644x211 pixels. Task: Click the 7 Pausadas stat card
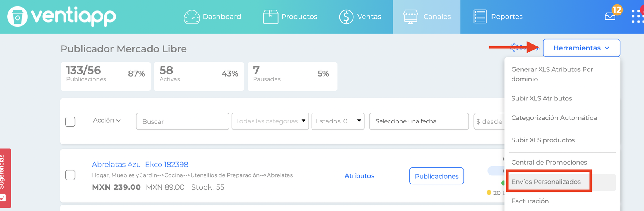(x=293, y=76)
